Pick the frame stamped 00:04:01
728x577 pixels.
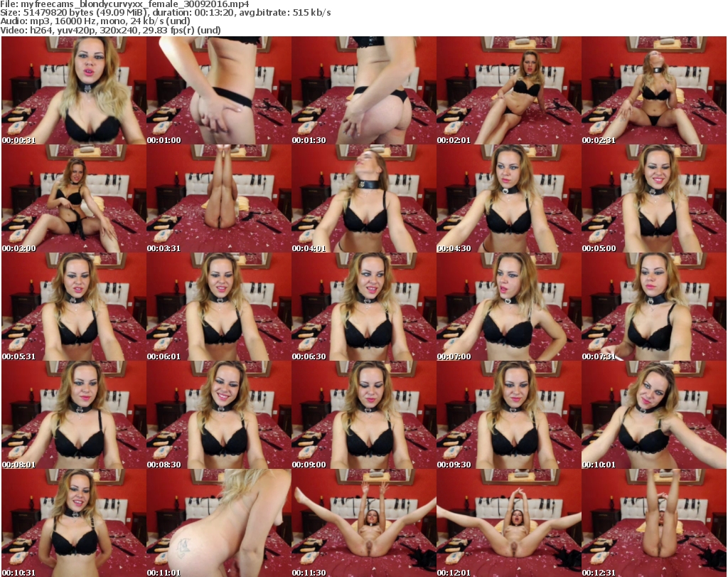[364, 198]
